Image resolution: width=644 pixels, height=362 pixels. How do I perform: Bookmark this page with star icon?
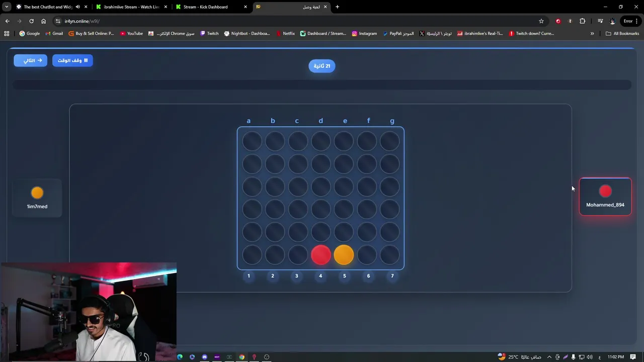click(541, 21)
